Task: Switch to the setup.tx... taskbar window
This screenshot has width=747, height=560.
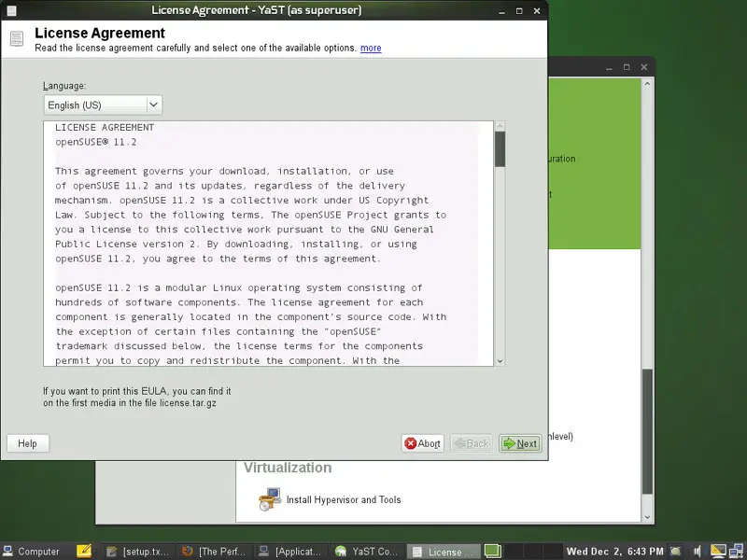Action: point(138,552)
